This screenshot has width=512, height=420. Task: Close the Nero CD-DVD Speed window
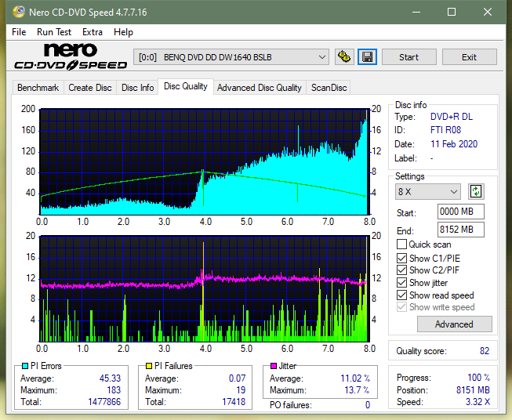tap(488, 12)
